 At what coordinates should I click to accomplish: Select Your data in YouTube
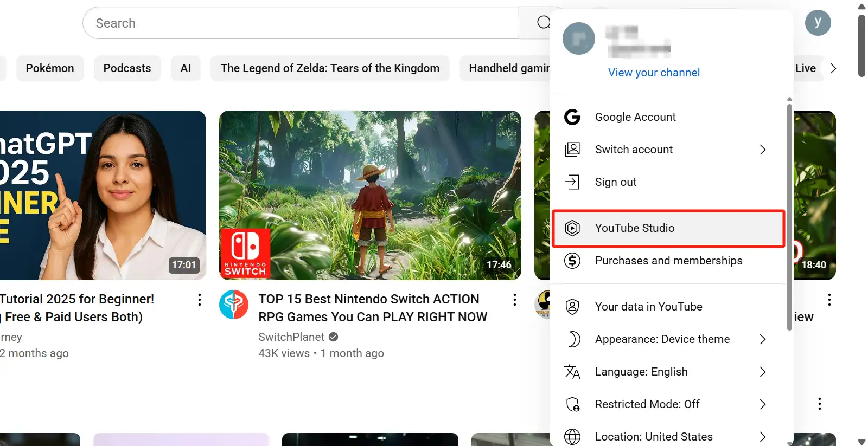pyautogui.click(x=668, y=307)
